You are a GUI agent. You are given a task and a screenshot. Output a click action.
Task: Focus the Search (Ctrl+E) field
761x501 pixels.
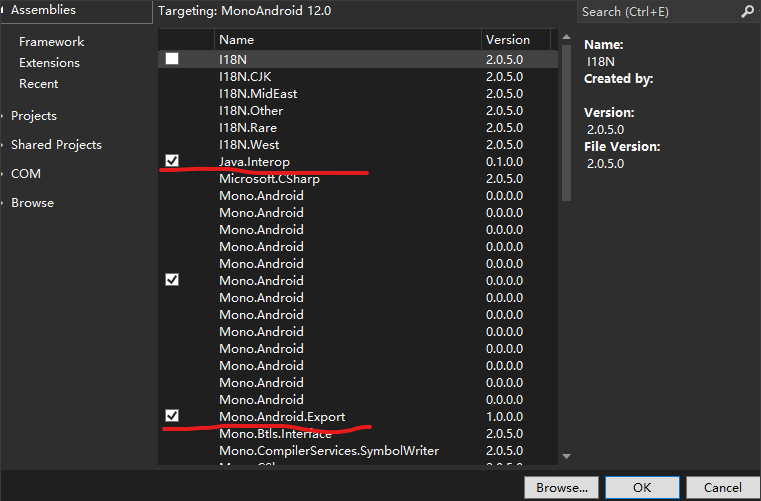660,12
